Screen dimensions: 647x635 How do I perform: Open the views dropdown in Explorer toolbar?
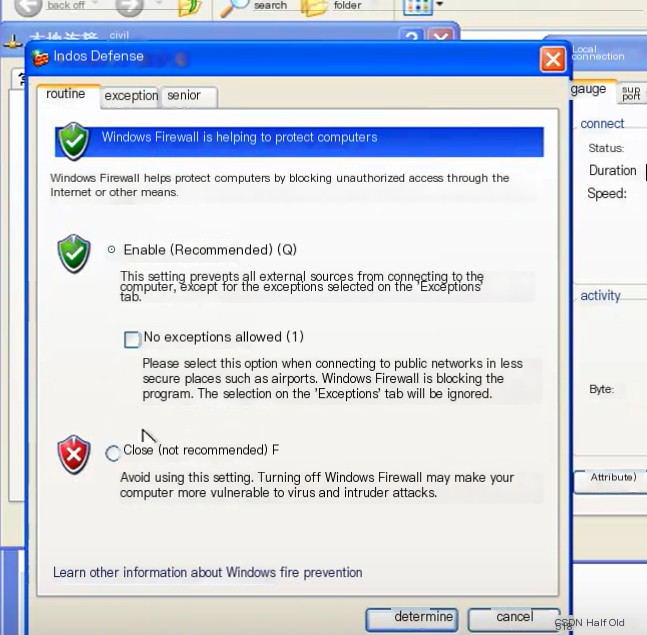pyautogui.click(x=439, y=4)
